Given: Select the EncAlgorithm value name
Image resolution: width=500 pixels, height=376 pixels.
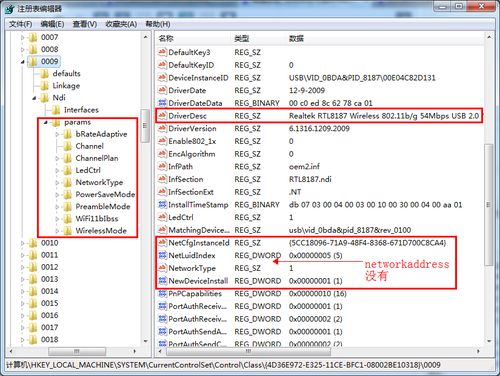Looking at the screenshot, I should [192, 154].
